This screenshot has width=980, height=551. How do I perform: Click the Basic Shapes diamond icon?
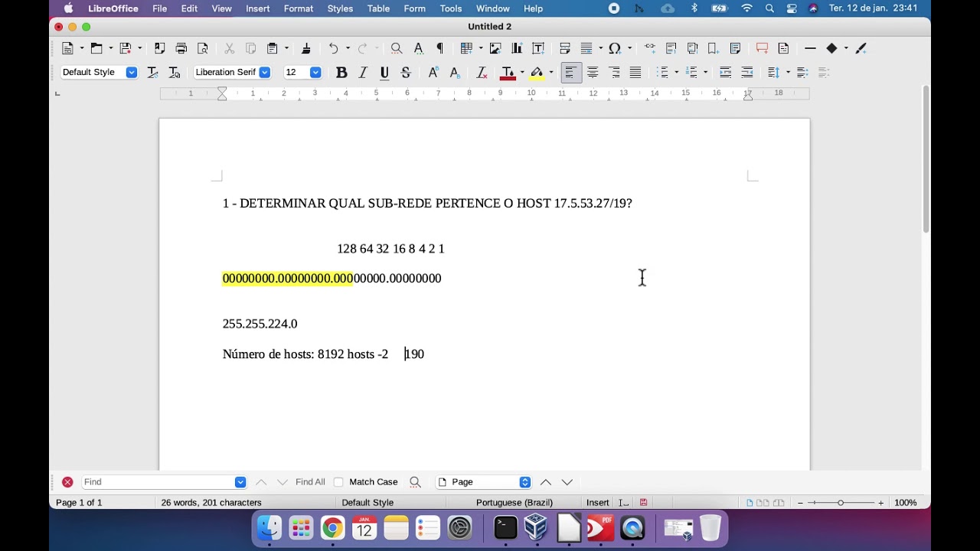tap(831, 48)
